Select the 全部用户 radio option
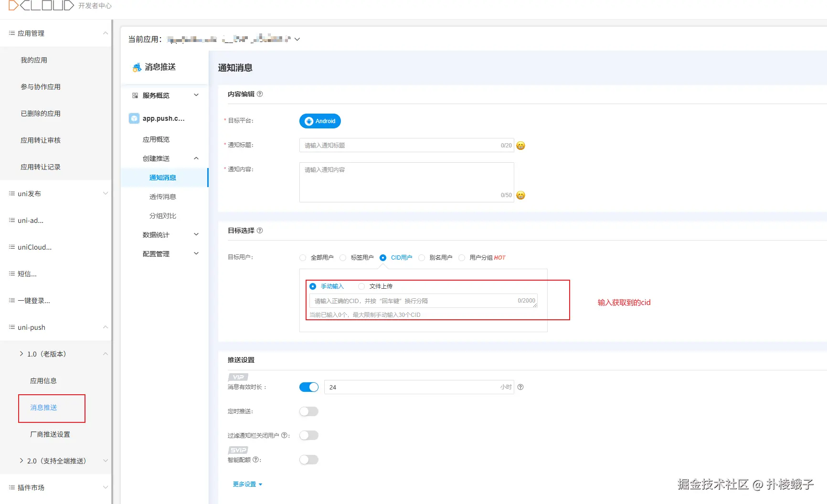 (303, 258)
